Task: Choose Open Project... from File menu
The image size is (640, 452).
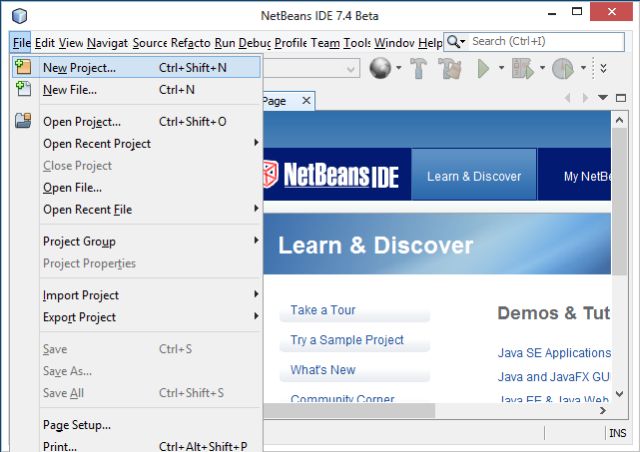Action: click(136, 121)
